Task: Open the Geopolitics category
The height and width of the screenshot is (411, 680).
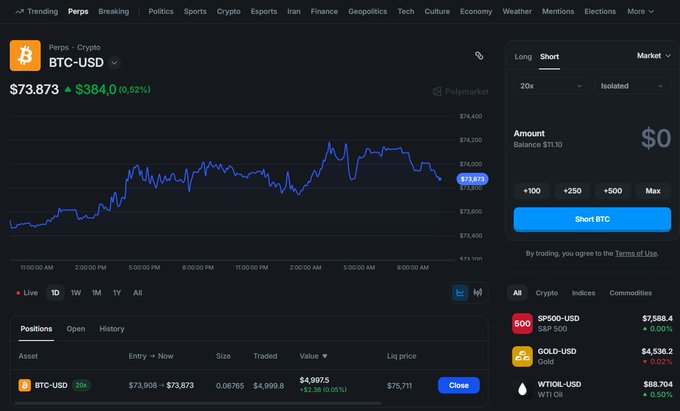Action: [x=367, y=12]
